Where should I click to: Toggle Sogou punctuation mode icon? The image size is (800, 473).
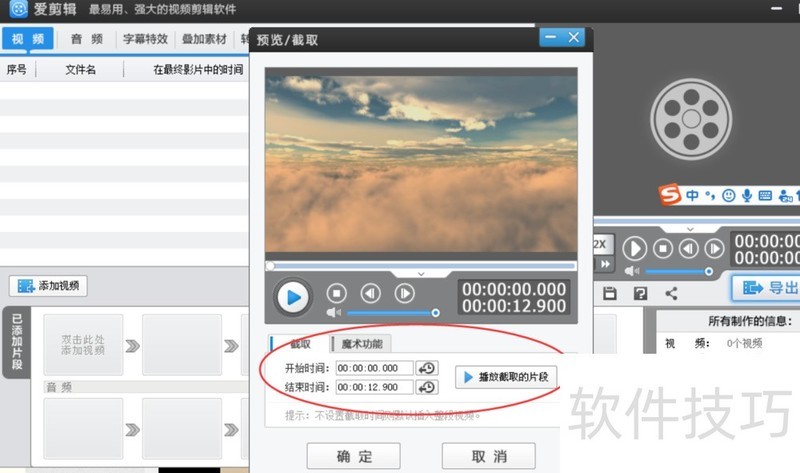pos(710,195)
